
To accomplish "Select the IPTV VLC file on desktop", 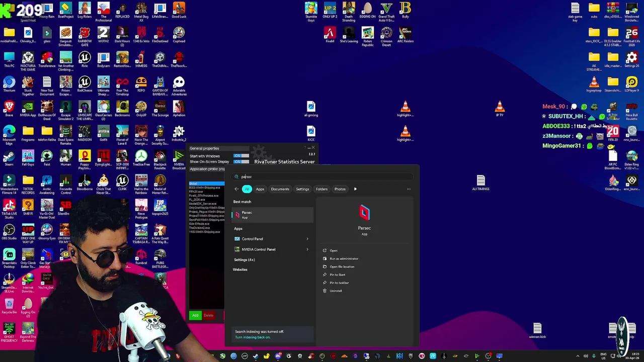I will 500,109.
